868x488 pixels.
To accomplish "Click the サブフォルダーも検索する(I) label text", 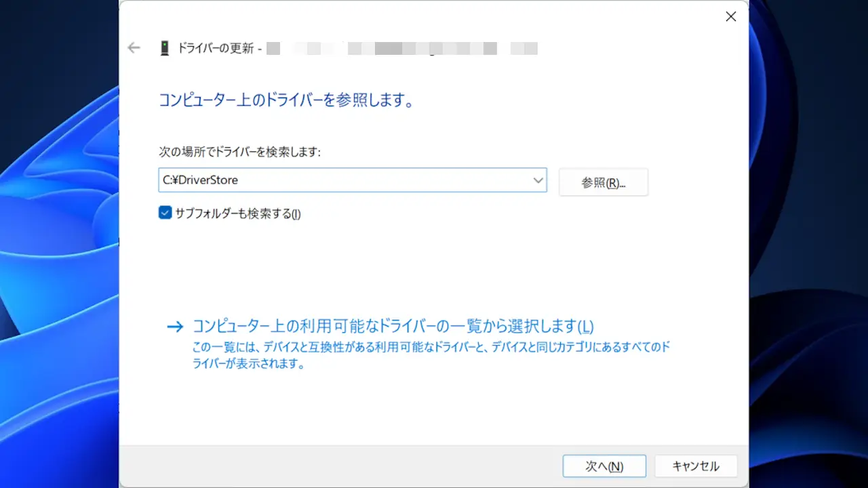I will coord(237,213).
